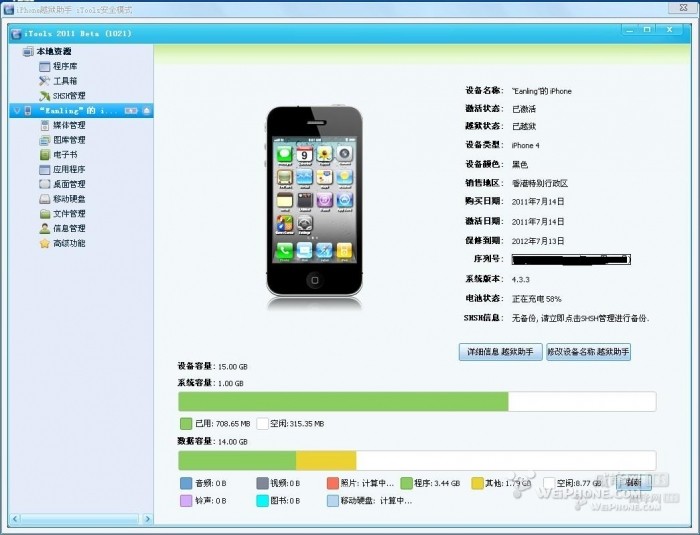The image size is (700, 535).
Task: Click the 移动硬盘 drive icon
Action: (45, 199)
